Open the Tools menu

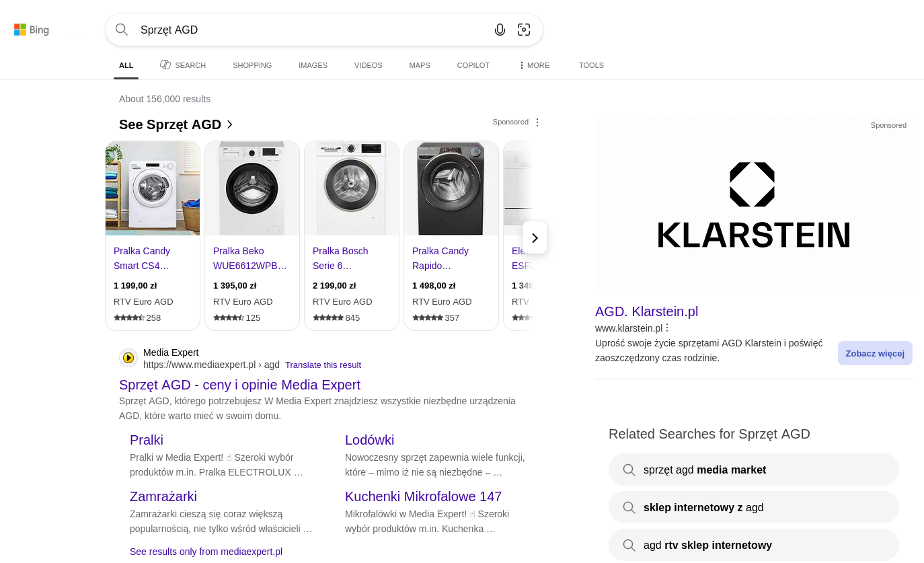click(591, 65)
